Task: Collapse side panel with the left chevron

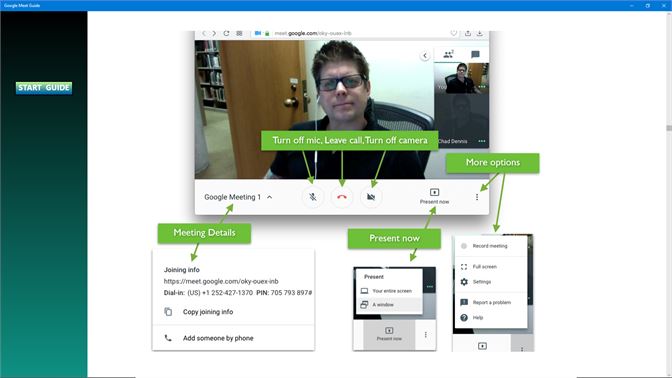Action: (425, 56)
